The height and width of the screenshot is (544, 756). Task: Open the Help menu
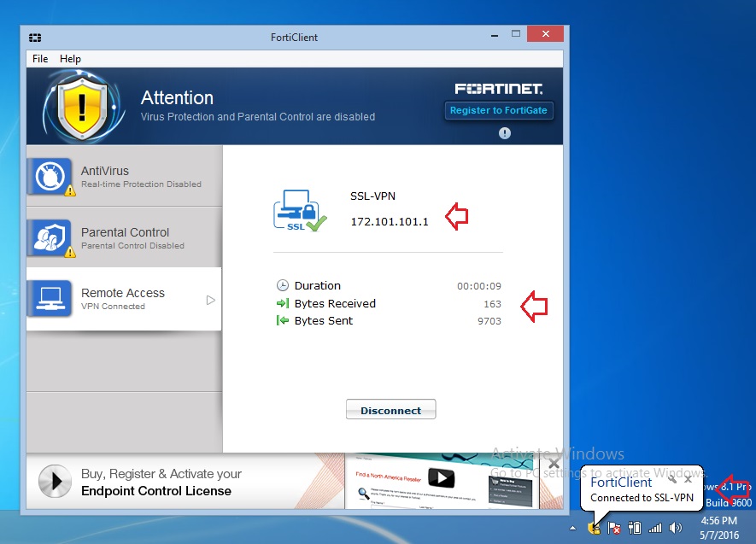pos(70,59)
